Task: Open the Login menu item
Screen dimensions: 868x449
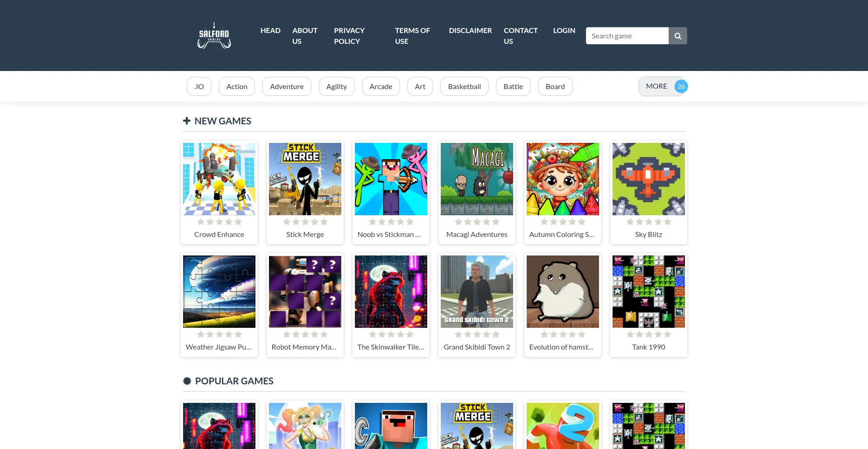Action: [564, 30]
